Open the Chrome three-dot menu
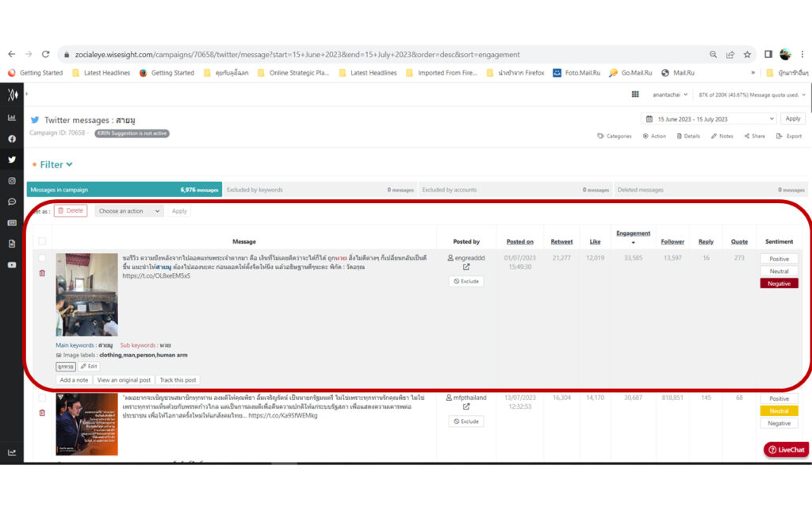This screenshot has width=812, height=508. pos(802,54)
